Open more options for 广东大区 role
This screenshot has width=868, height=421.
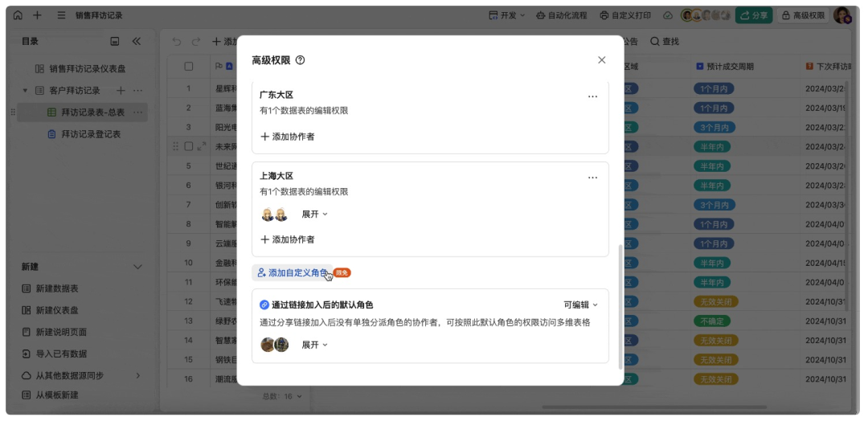[593, 96]
